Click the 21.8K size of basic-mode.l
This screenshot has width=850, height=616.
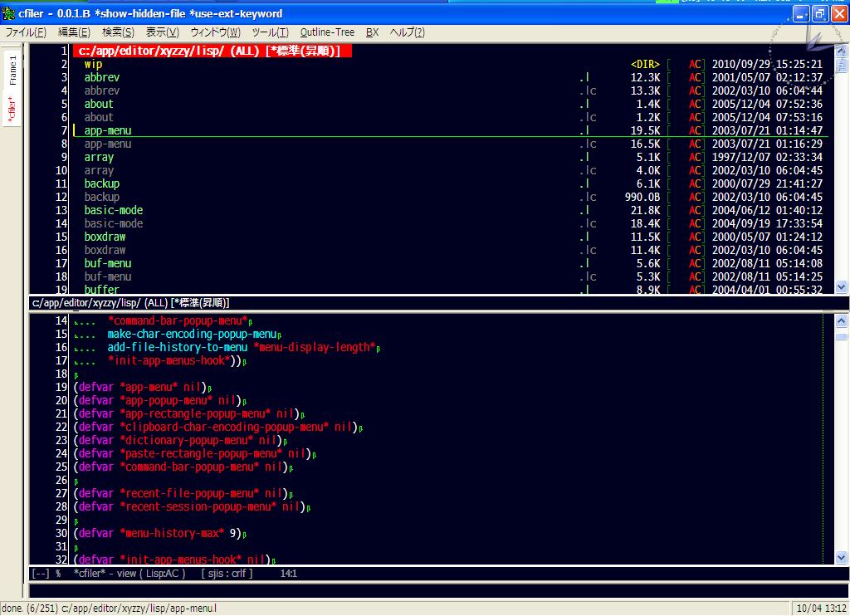(645, 210)
